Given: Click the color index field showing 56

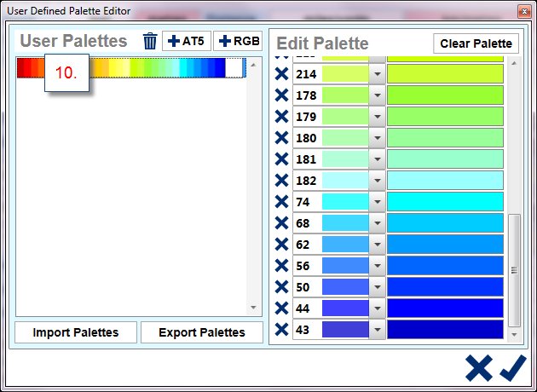Looking at the screenshot, I should click(306, 266).
